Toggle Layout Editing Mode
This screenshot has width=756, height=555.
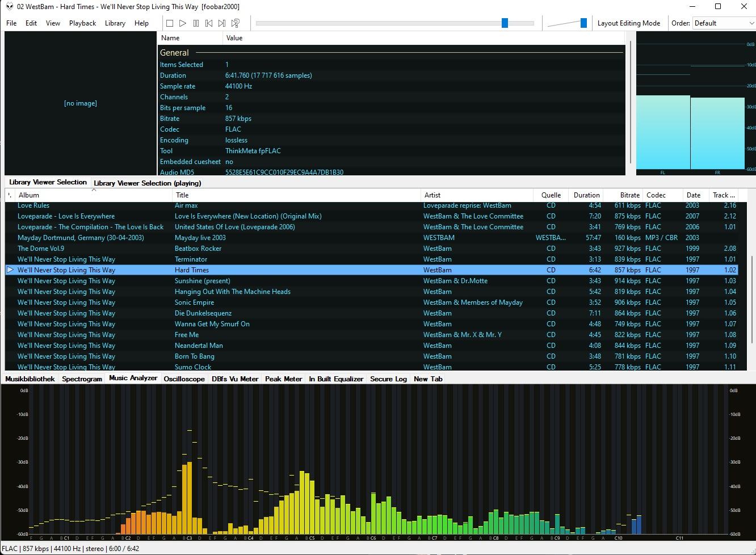(629, 23)
